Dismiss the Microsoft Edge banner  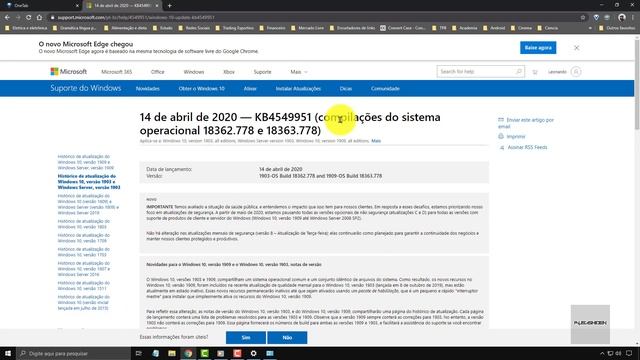point(576,48)
